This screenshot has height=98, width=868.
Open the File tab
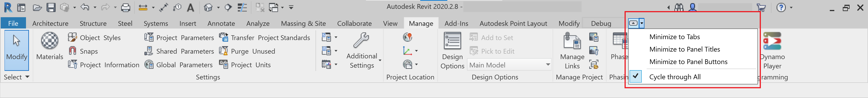[13, 23]
